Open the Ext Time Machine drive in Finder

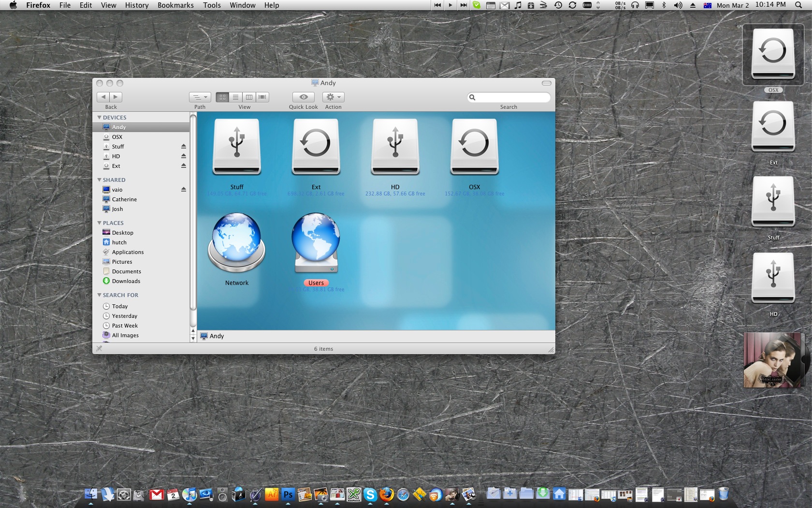point(316,147)
